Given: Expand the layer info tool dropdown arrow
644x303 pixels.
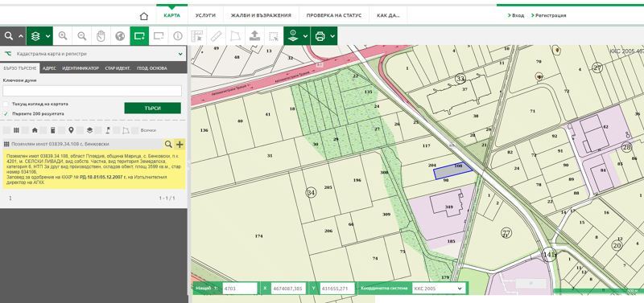Looking at the screenshot, I should tap(306, 36).
